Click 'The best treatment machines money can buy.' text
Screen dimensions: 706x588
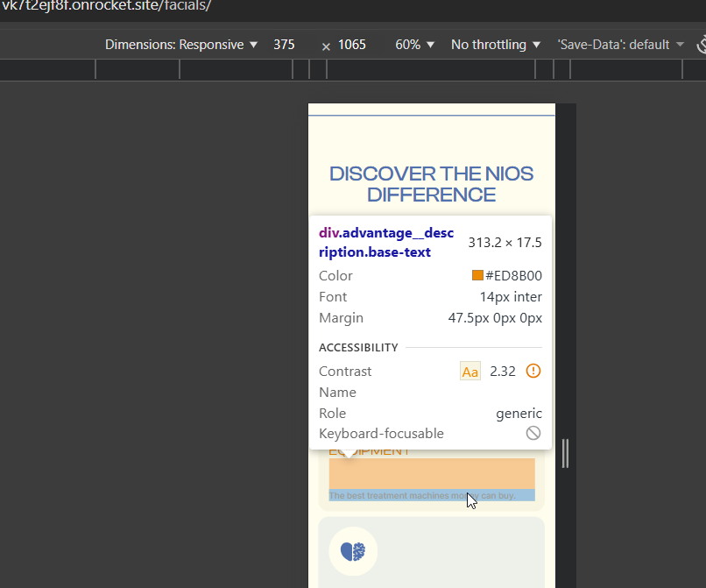point(422,496)
